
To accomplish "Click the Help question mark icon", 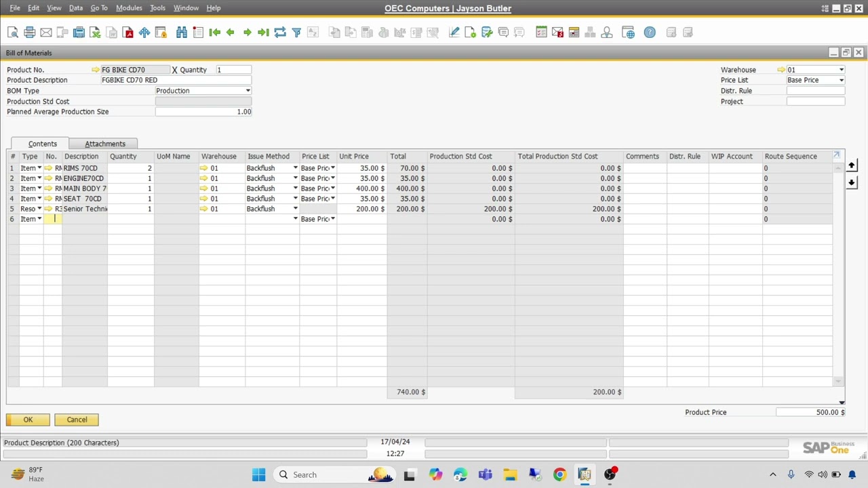I will pos(650,33).
